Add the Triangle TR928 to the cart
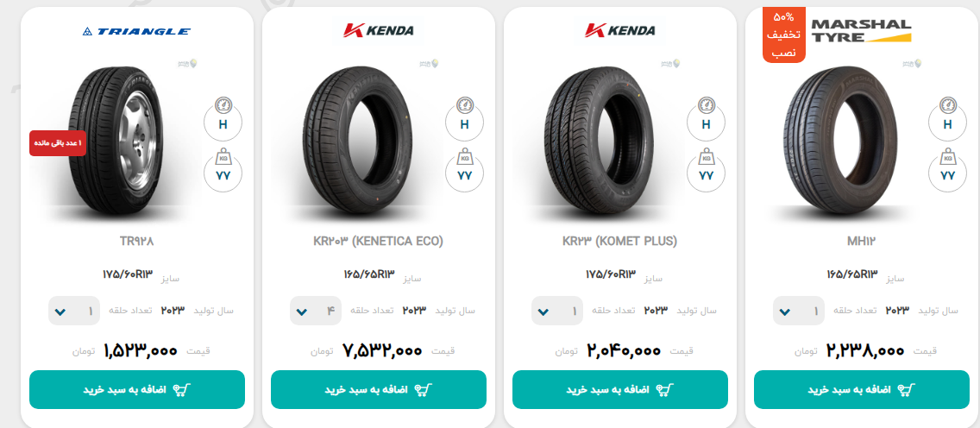The image size is (980, 428). tap(137, 390)
